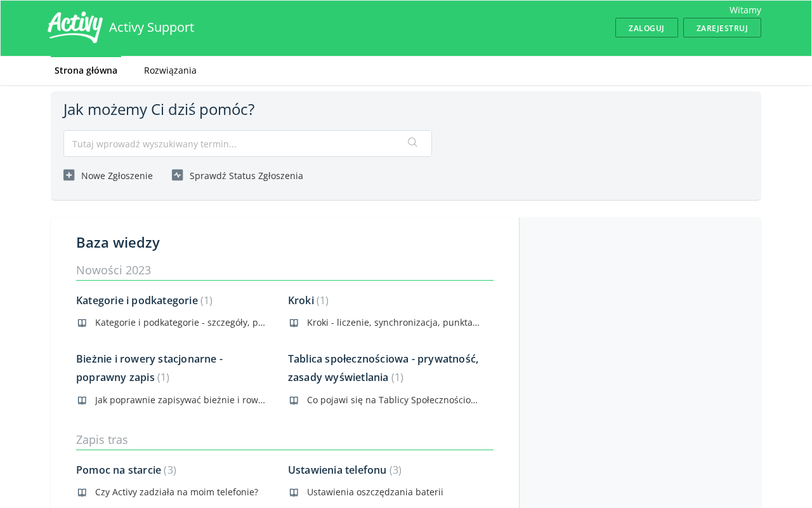This screenshot has width=812, height=508.
Task: Click book icon next to Kroki article
Action: pos(294,323)
